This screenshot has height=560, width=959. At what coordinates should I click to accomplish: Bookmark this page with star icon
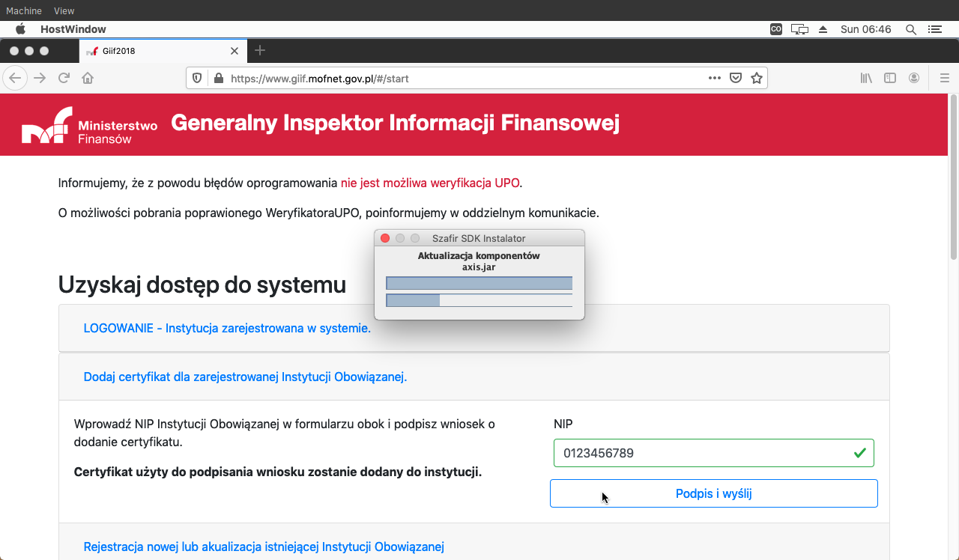[x=757, y=78]
